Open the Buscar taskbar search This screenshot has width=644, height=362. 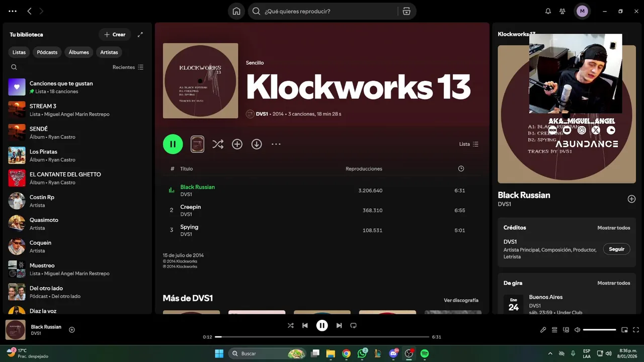click(x=268, y=353)
